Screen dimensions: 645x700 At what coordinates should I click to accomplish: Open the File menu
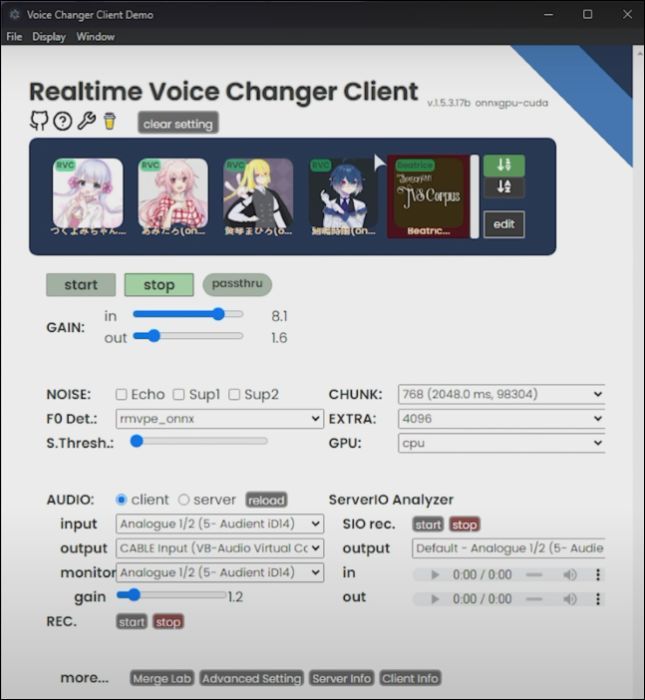pos(14,37)
